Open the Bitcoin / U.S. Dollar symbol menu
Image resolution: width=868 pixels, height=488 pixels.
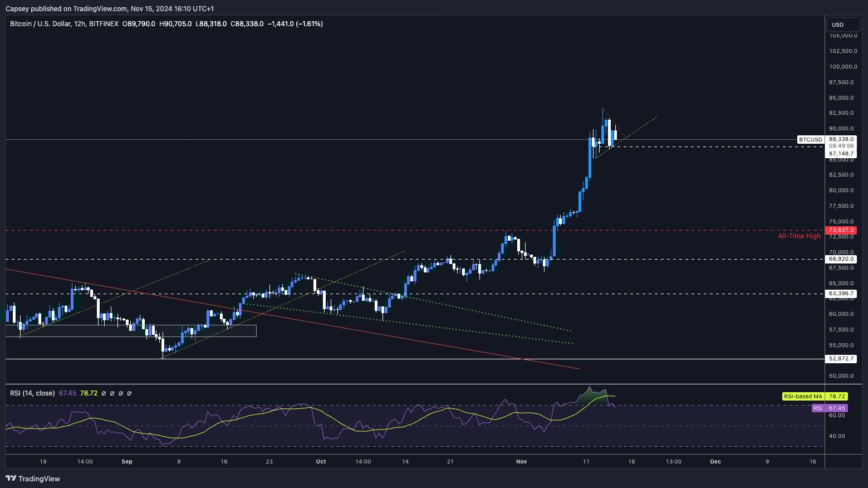coord(38,24)
